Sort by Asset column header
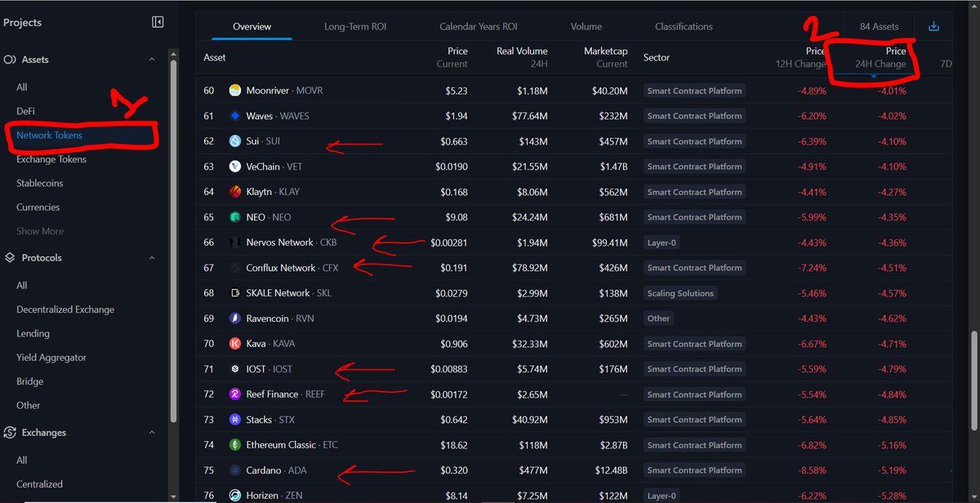Screen dimensions: 980x503 [215, 57]
